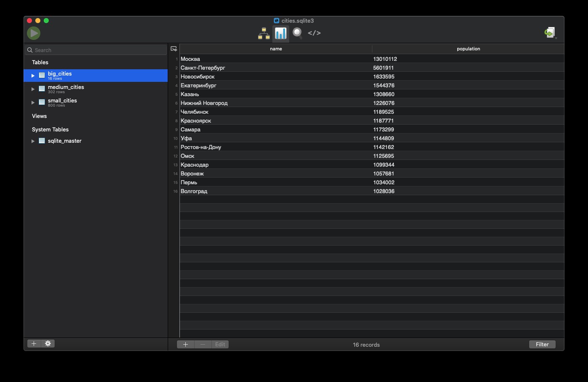
Task: Run query with the green play button
Action: pyautogui.click(x=34, y=33)
